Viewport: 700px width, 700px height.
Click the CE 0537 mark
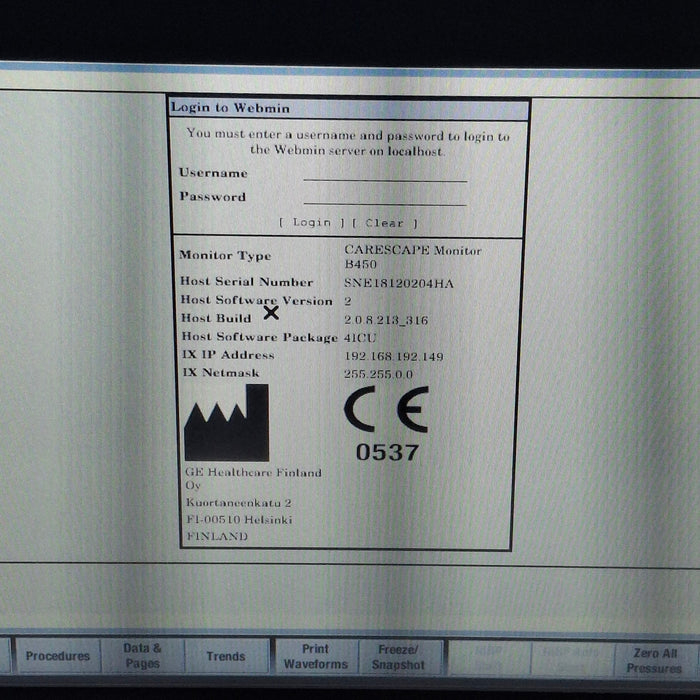(387, 424)
